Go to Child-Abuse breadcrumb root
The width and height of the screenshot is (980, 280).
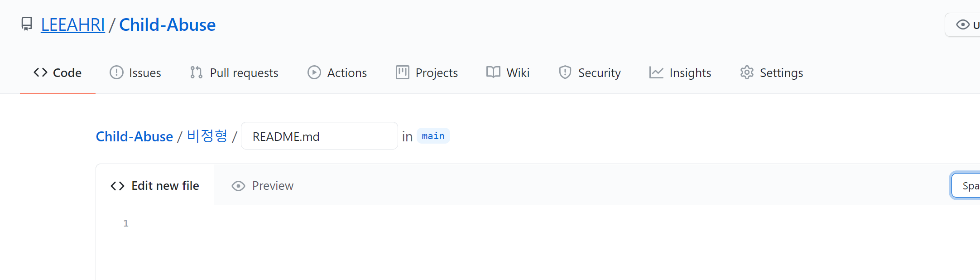click(x=135, y=136)
